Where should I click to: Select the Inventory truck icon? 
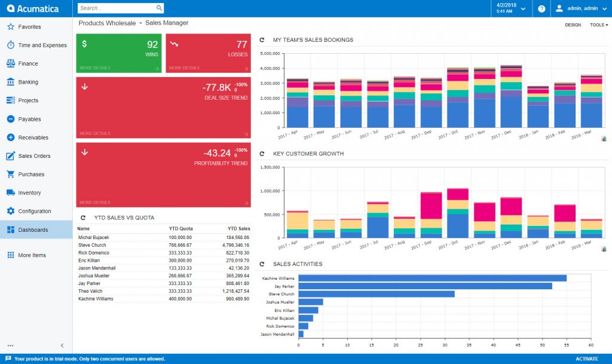click(10, 192)
